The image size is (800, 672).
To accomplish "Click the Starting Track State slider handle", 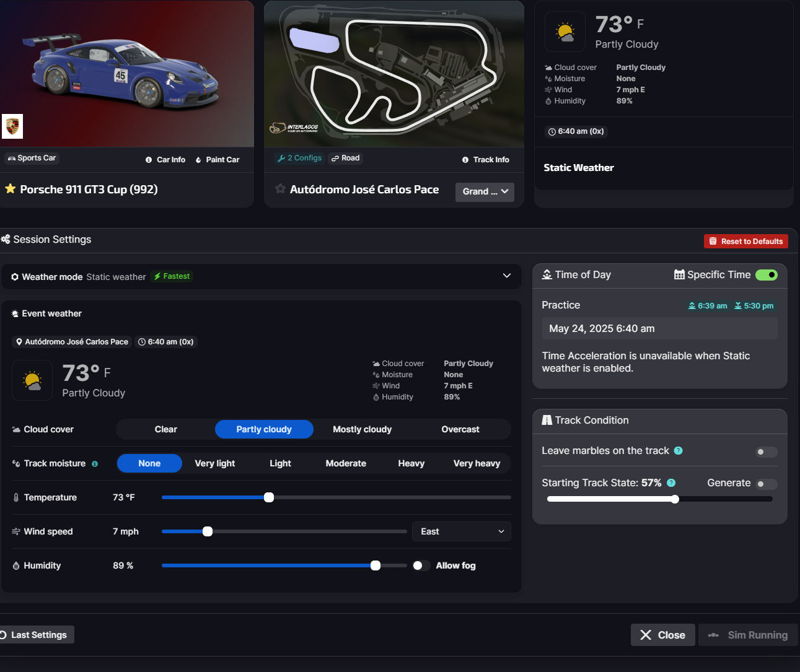I will pos(675,499).
